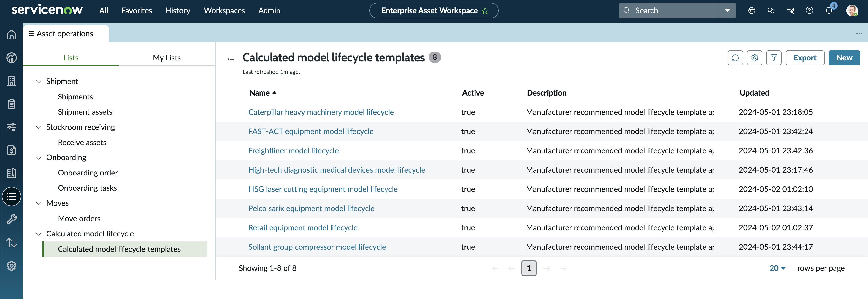Open the Freightliner model lifecycle record
This screenshot has width=868, height=299.
pos(293,151)
